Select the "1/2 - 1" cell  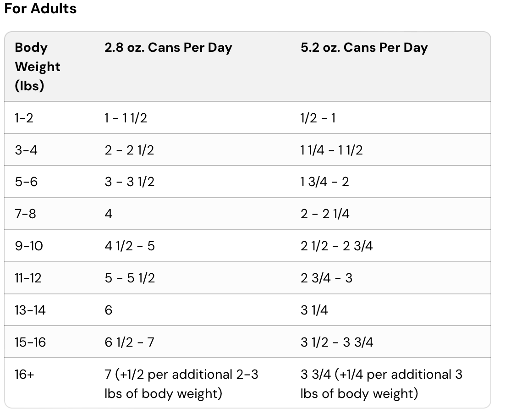pyautogui.click(x=318, y=118)
